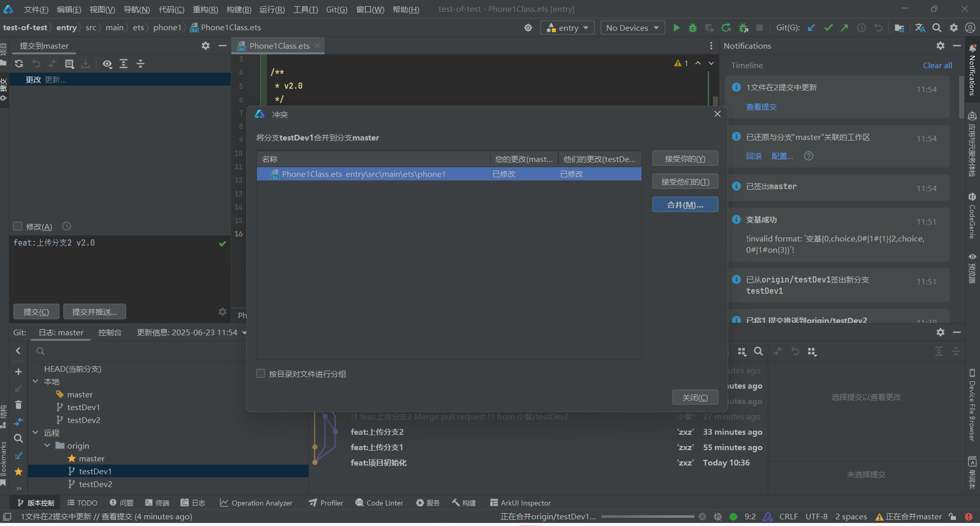This screenshot has height=526, width=980.
Task: Click the editor tab more options icon
Action: [x=711, y=46]
